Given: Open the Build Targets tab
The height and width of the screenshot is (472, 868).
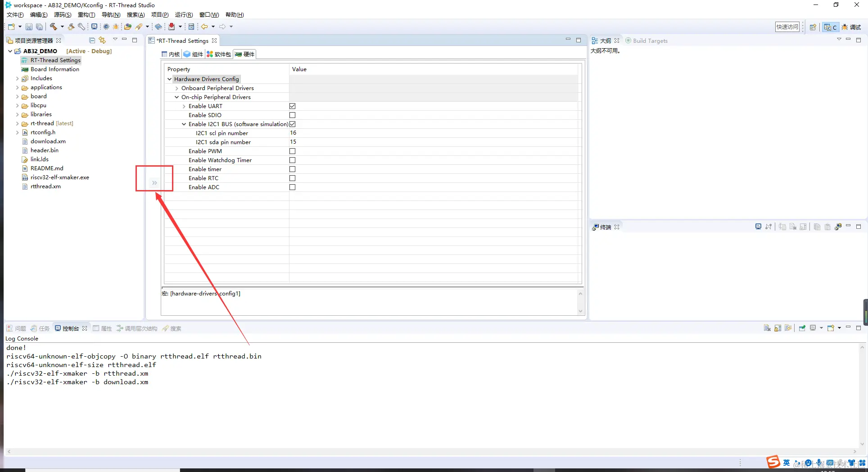Looking at the screenshot, I should (x=646, y=41).
